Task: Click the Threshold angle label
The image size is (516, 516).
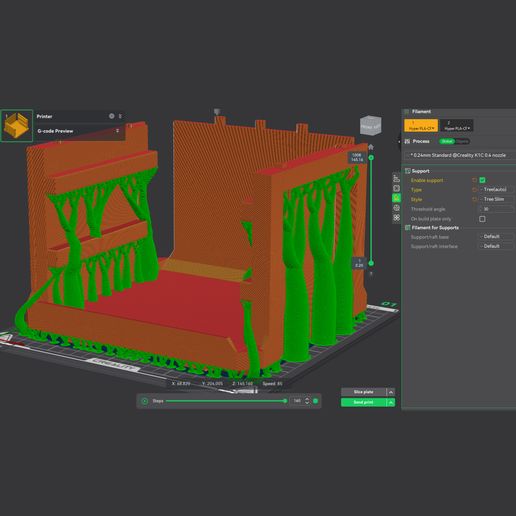Action: [x=428, y=209]
